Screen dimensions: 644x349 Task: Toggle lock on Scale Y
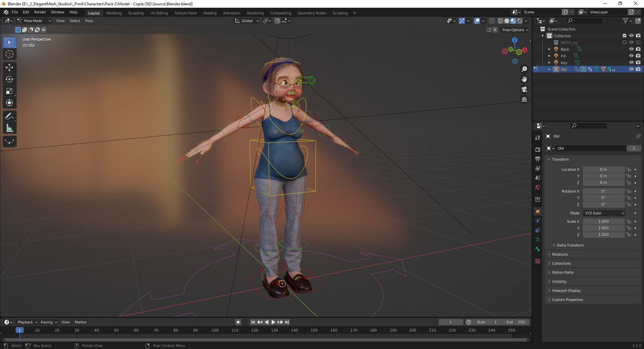(629, 228)
